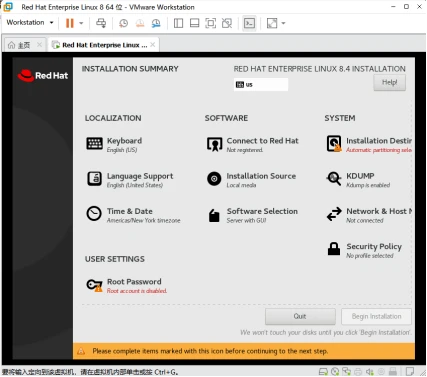
Task: Click 'No profile selected' text
Action: click(x=370, y=256)
